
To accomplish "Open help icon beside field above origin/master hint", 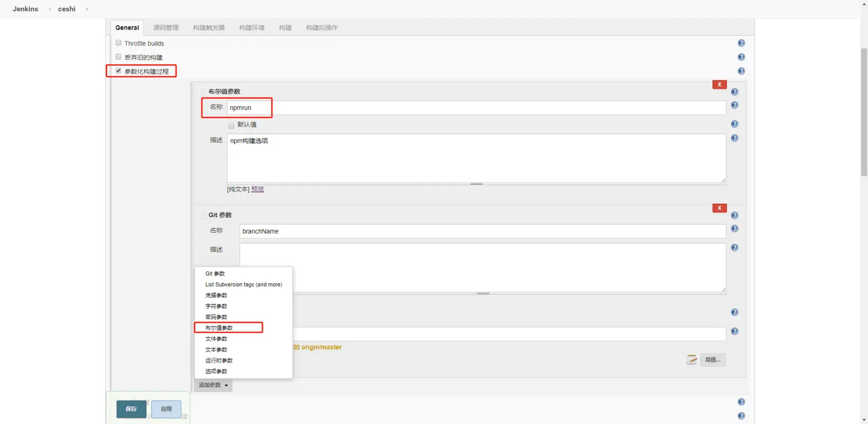I will (734, 331).
